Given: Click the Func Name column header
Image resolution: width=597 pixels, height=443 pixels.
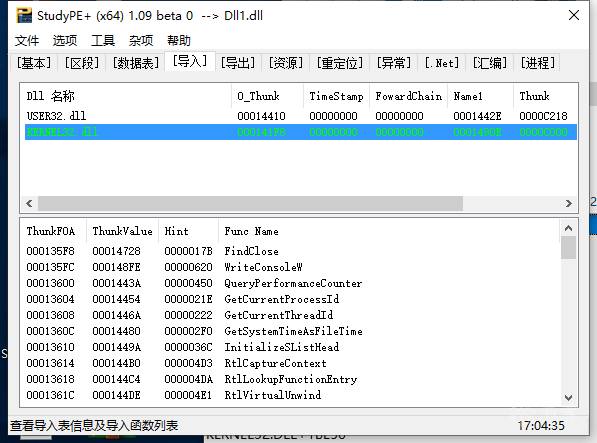Looking at the screenshot, I should (x=388, y=231).
